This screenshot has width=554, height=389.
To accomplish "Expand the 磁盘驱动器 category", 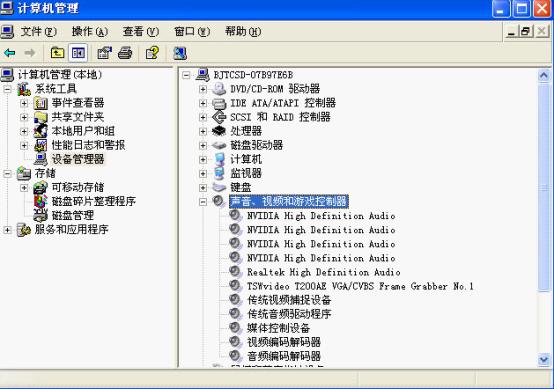I will coord(203,145).
